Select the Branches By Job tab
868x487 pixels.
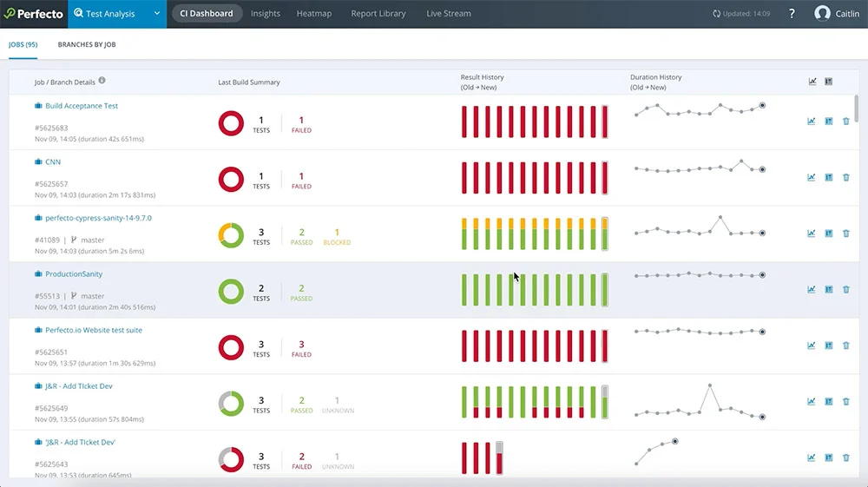click(x=87, y=43)
